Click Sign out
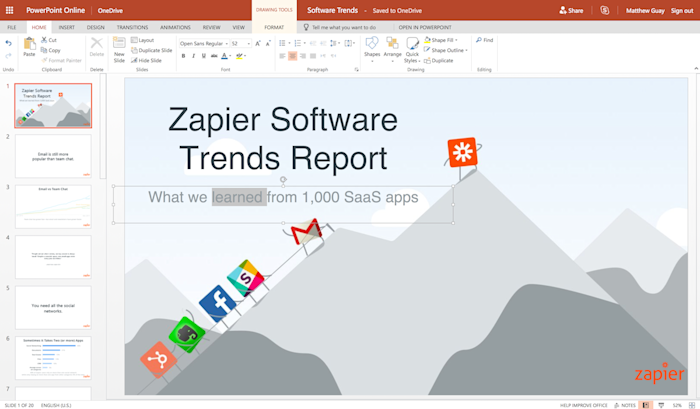The width and height of the screenshot is (700, 409). click(x=682, y=10)
